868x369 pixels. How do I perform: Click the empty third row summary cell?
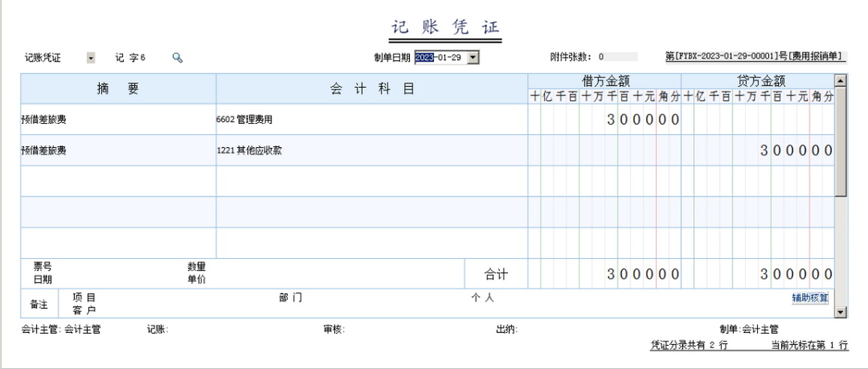coord(118,181)
